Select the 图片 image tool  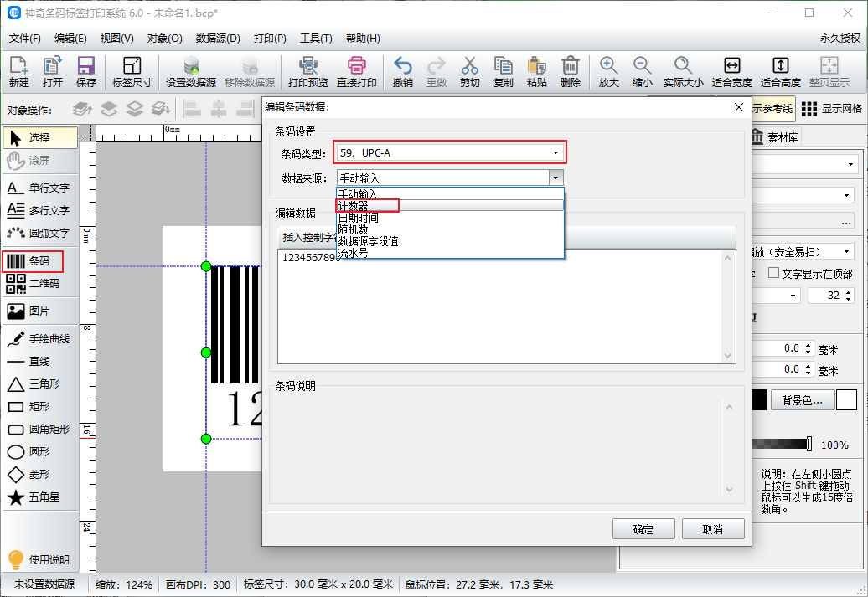point(40,311)
